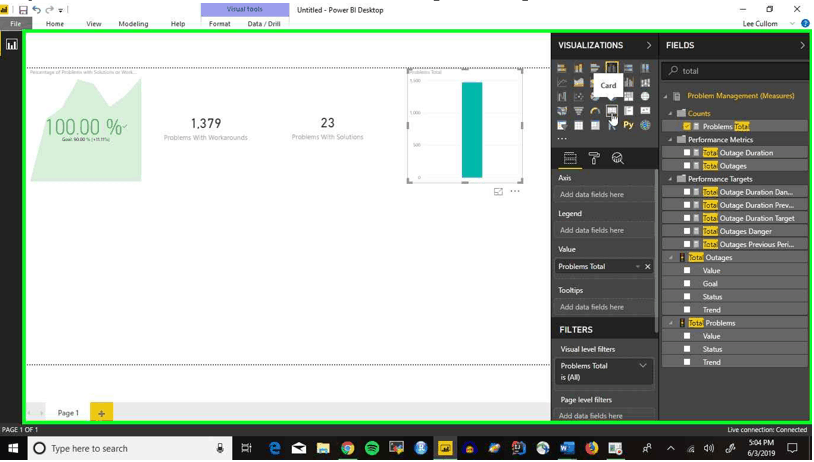Collapse the Performance Targets folder
This screenshot has height=462, width=814.
tap(670, 179)
